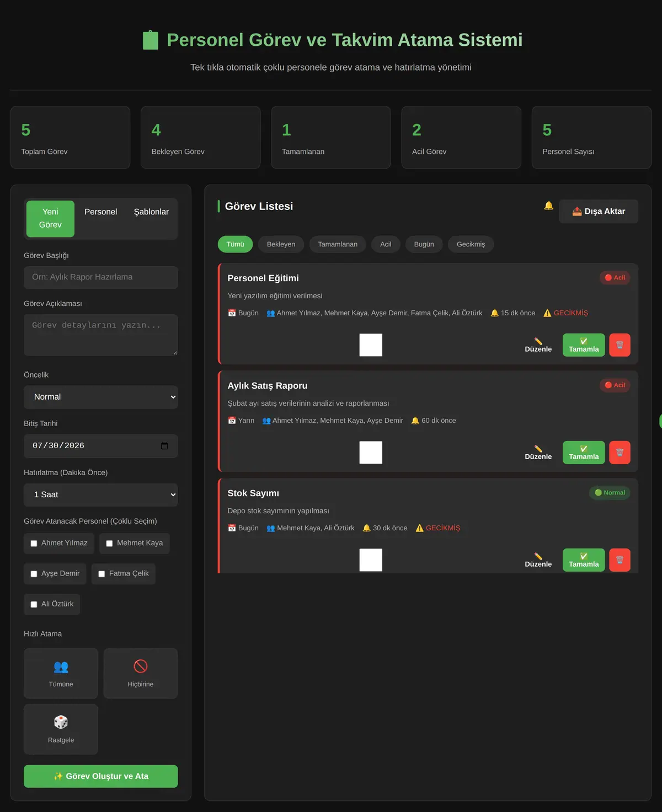Image resolution: width=662 pixels, height=812 pixels.
Task: Focus the Görev Başlığı input field
Action: point(101,277)
